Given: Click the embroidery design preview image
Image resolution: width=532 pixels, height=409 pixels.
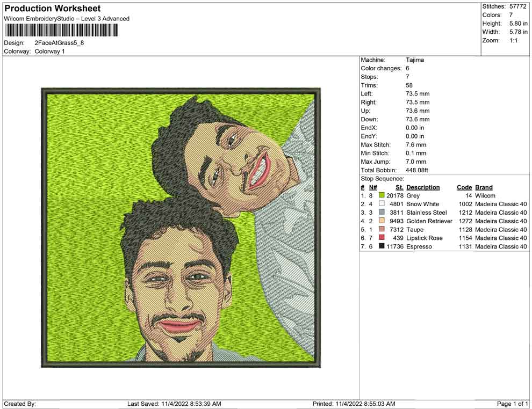Looking at the screenshot, I should pyautogui.click(x=181, y=228).
